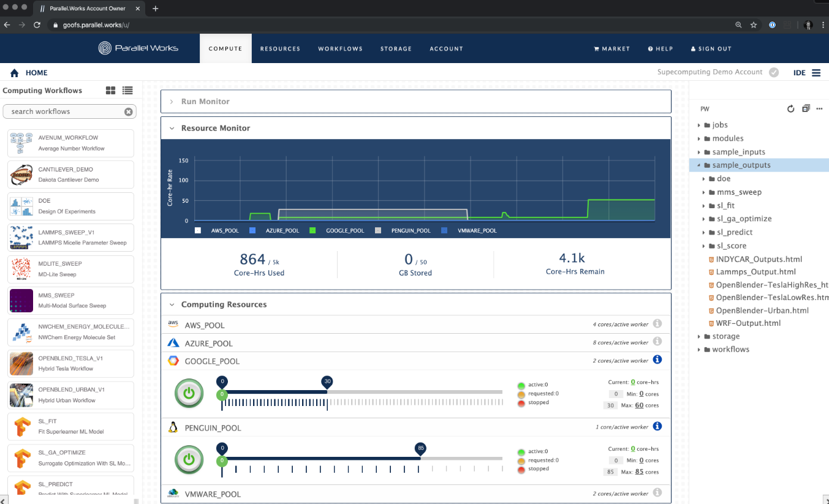
Task: Click the AVENUM_WORKFLOW thumbnail icon
Action: [21, 143]
